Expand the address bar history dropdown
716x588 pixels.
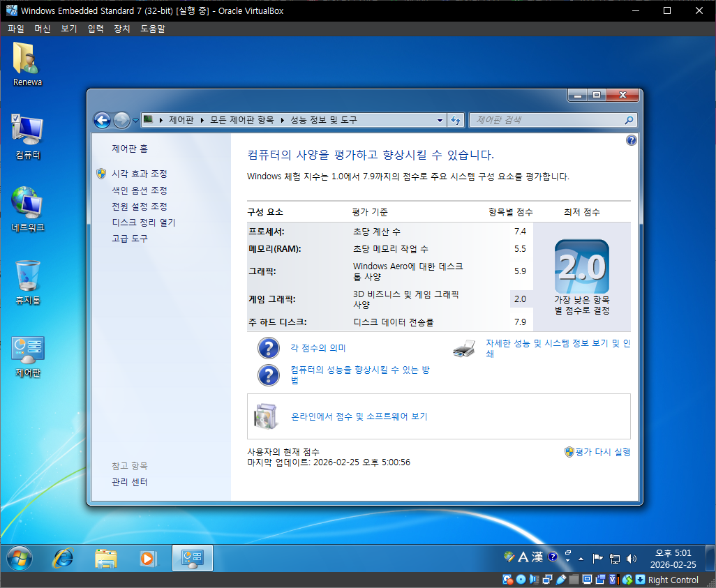tap(440, 120)
